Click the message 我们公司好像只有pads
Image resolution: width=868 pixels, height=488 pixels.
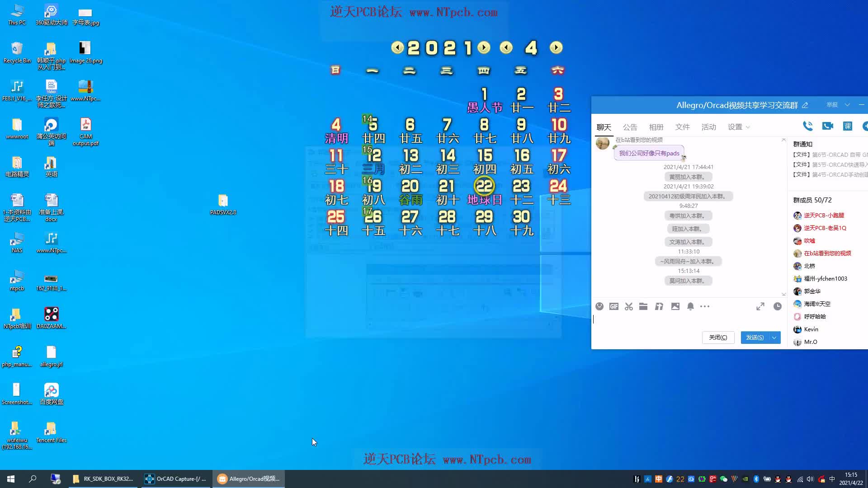coord(649,153)
